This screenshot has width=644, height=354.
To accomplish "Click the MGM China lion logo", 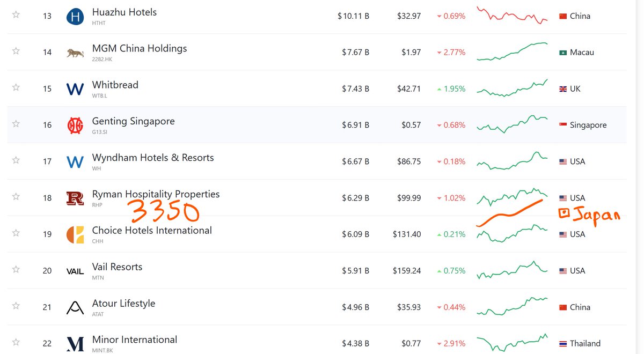I will tap(75, 53).
